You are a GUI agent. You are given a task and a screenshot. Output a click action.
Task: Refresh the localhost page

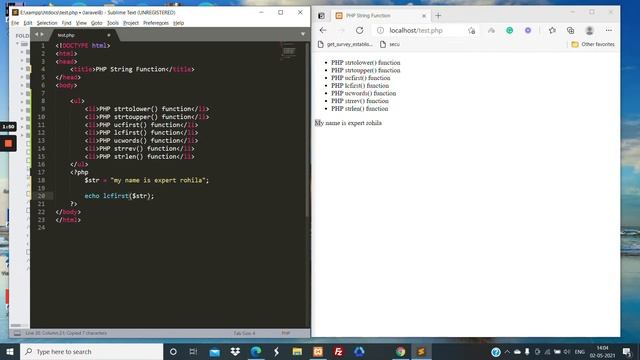tap(360, 30)
